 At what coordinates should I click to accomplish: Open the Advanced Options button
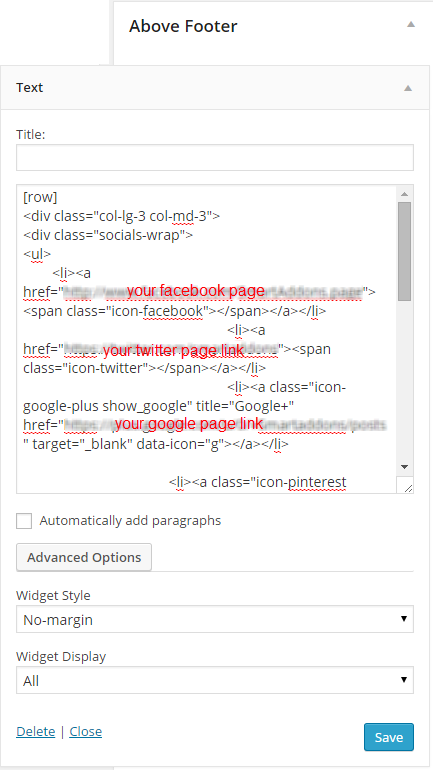pyautogui.click(x=84, y=557)
